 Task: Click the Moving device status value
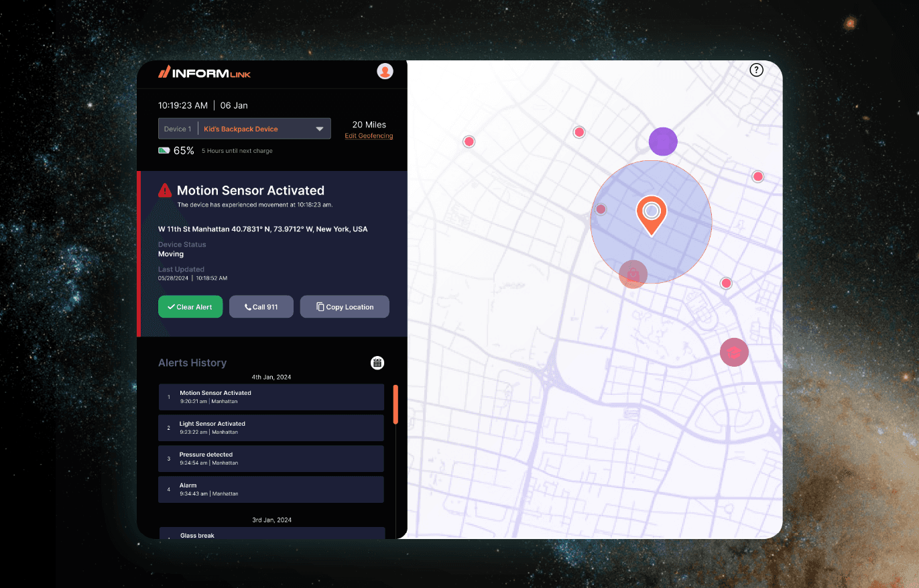(x=171, y=254)
